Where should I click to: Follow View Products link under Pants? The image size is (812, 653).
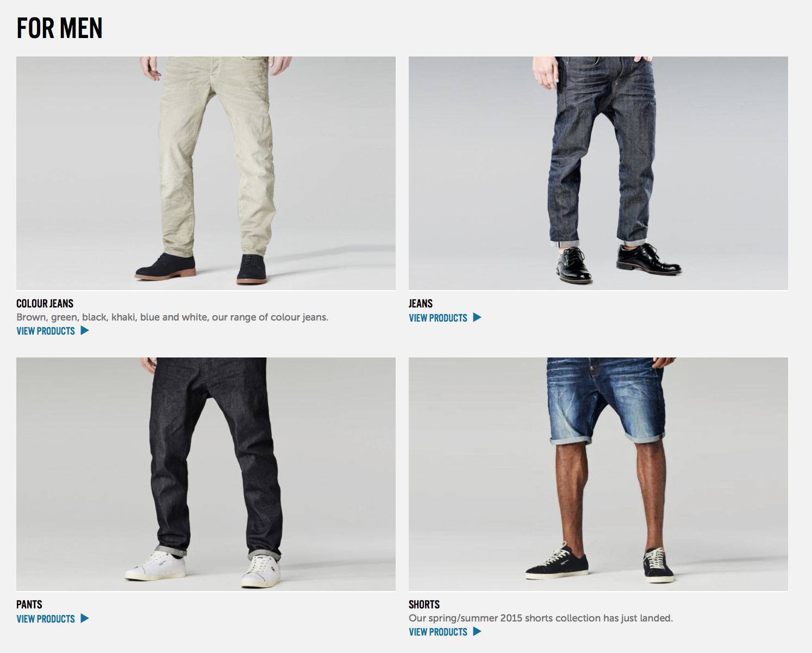46,619
